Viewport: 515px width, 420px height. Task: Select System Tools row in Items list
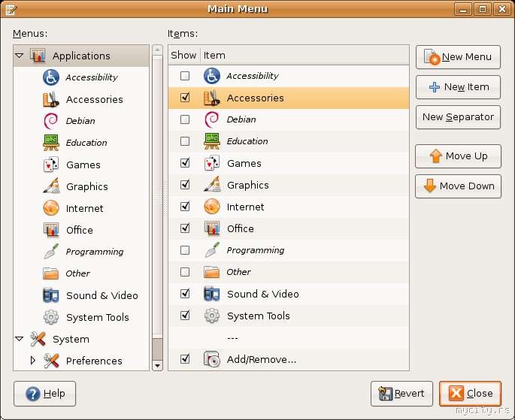click(289, 316)
